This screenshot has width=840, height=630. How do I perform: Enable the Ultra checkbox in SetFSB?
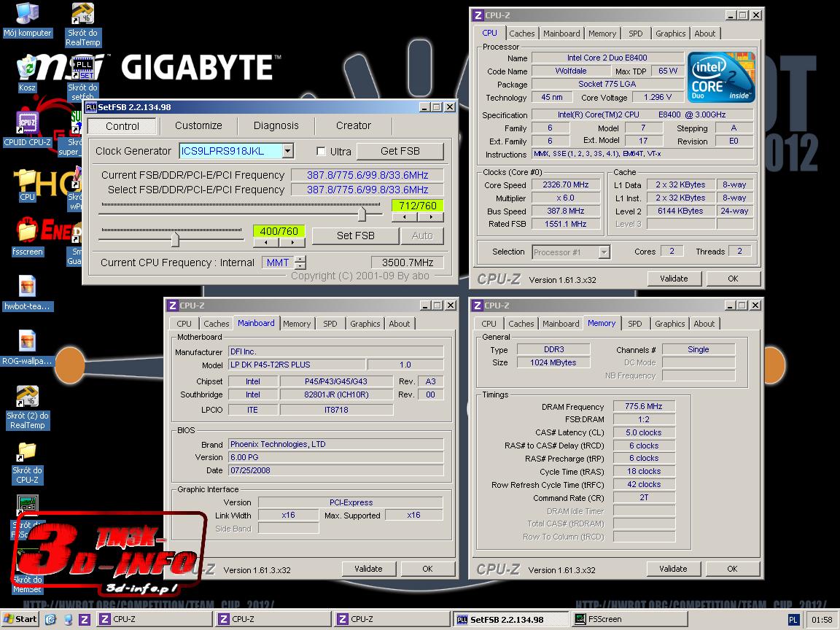[x=321, y=152]
